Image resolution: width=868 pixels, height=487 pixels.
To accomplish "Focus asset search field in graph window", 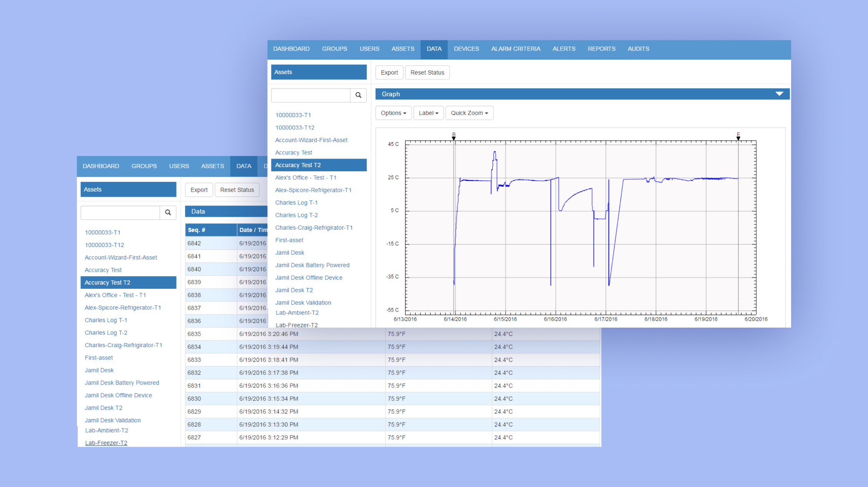I will coord(311,95).
